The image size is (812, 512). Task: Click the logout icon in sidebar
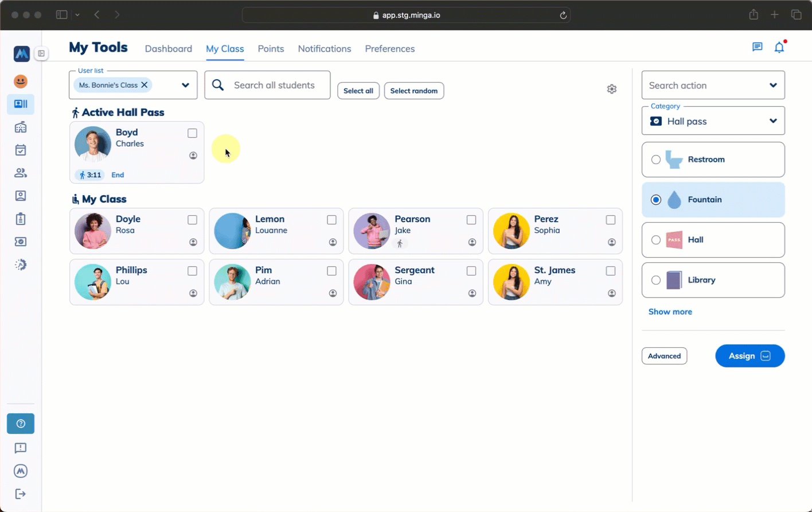coord(21,494)
